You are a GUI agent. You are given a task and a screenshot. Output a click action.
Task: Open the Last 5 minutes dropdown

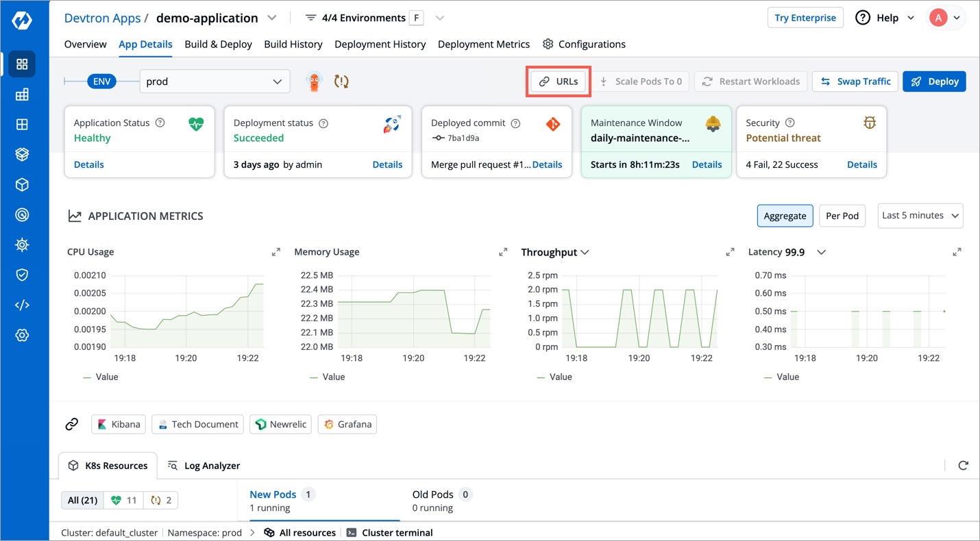pyautogui.click(x=920, y=216)
